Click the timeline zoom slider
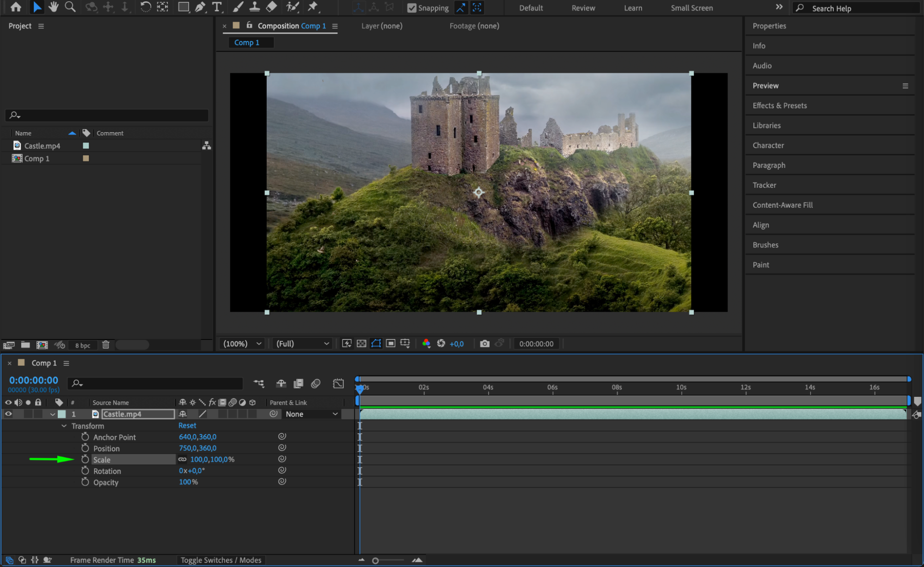Image resolution: width=924 pixels, height=567 pixels. click(x=375, y=561)
